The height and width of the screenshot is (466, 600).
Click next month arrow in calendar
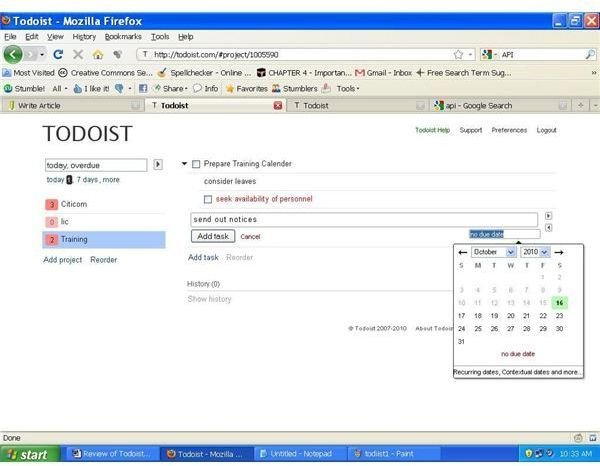pos(559,252)
